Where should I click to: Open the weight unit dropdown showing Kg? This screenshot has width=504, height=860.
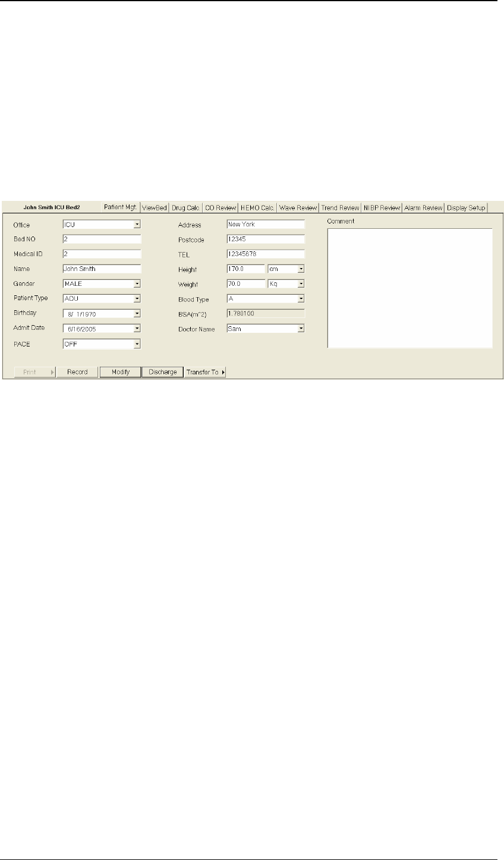coord(301,283)
